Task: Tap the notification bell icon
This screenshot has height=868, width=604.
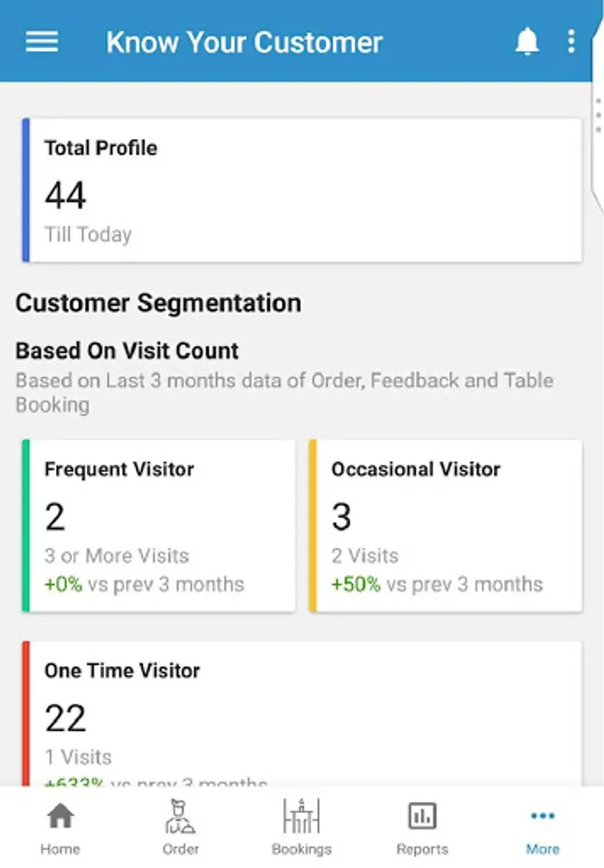Action: tap(527, 41)
